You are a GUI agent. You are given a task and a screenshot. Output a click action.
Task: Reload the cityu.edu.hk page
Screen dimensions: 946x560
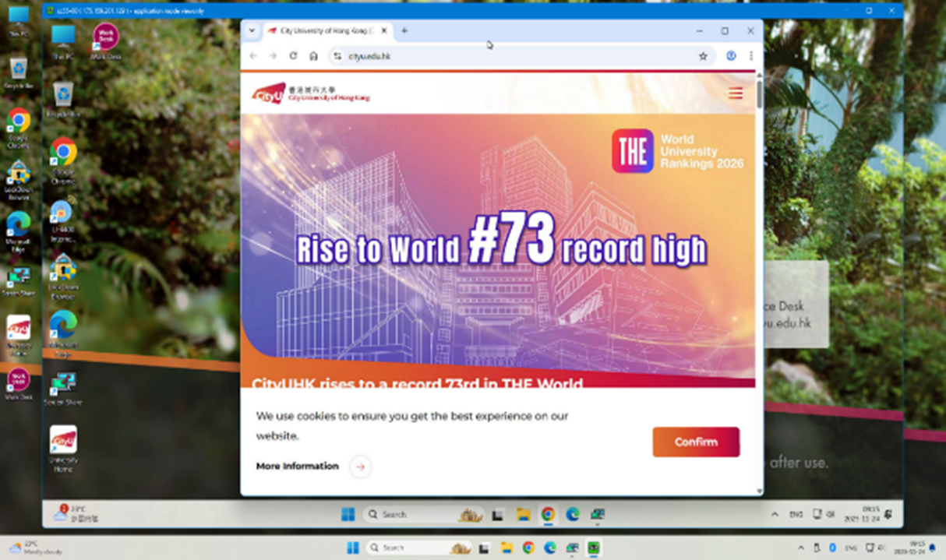click(x=293, y=56)
